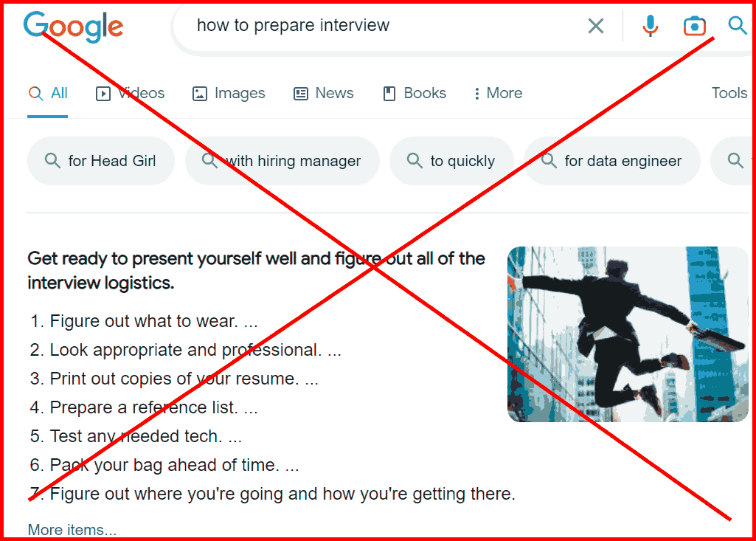The height and width of the screenshot is (541, 756).
Task: Click inside the search text field
Action: (376, 25)
